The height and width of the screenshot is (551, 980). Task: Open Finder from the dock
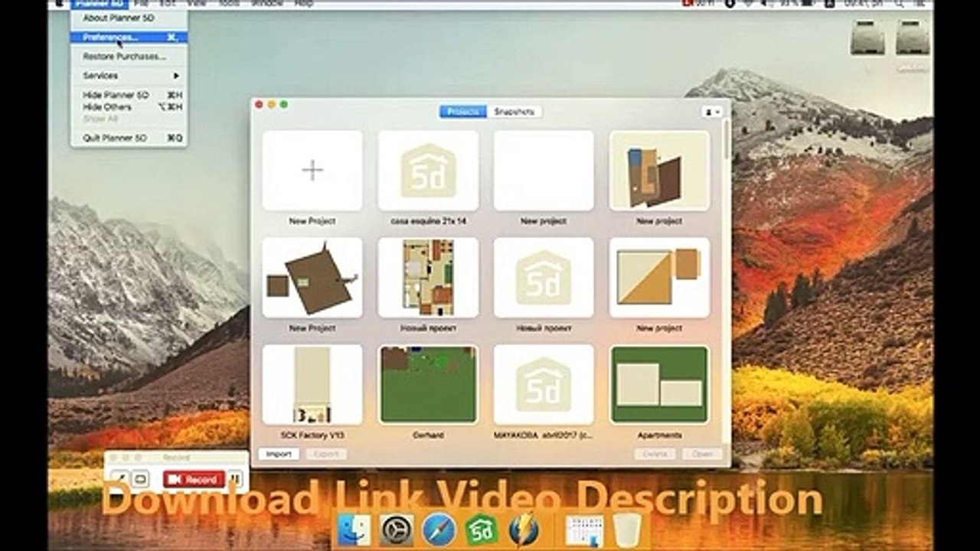[354, 530]
